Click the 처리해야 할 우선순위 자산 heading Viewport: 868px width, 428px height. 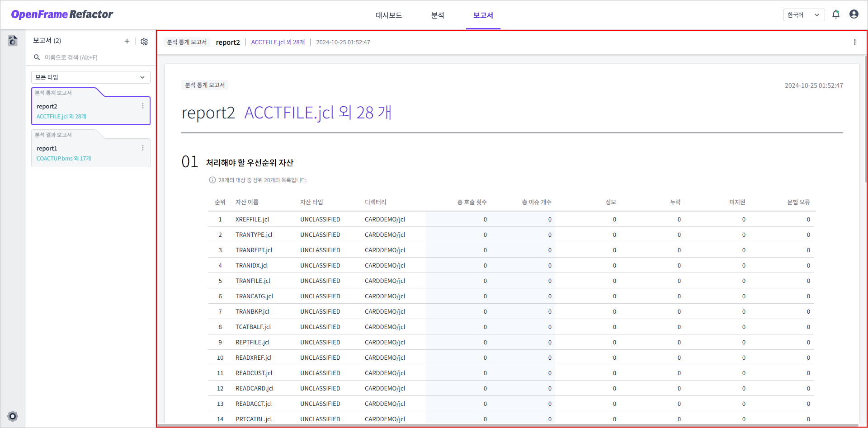click(250, 163)
